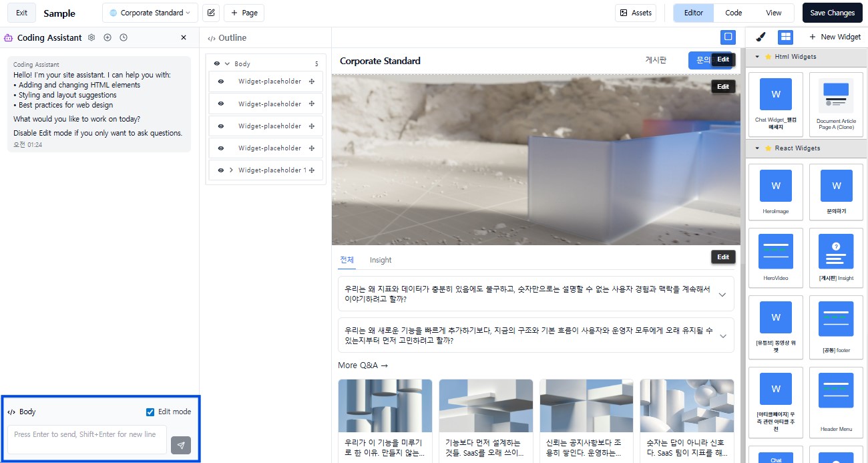View chat history via clock icon
Screen dimensions: 868x463
[x=124, y=37]
